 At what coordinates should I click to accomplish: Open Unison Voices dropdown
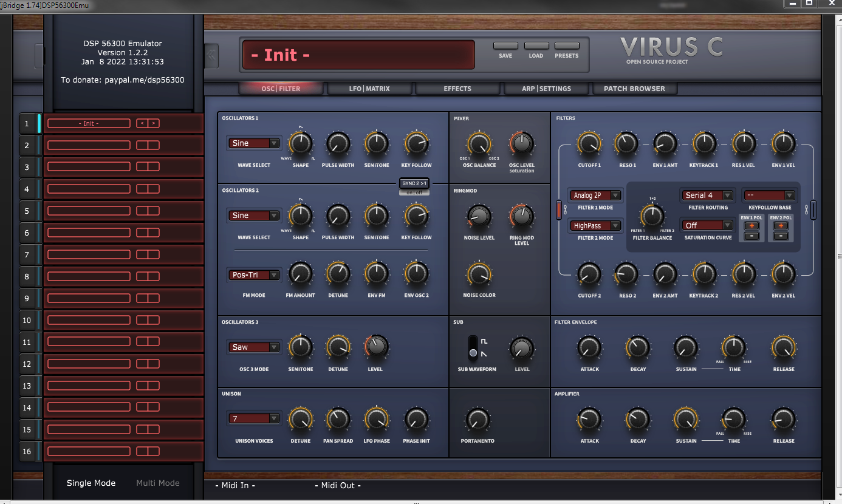click(255, 418)
